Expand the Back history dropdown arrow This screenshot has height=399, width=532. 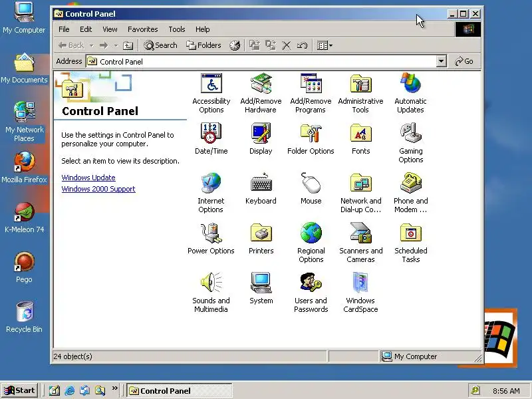pos(92,45)
